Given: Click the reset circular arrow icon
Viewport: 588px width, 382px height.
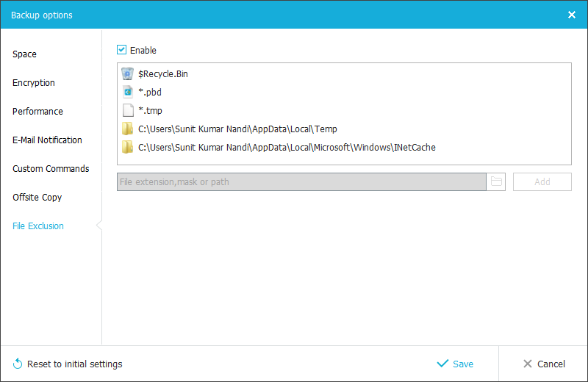Looking at the screenshot, I should pos(18,364).
